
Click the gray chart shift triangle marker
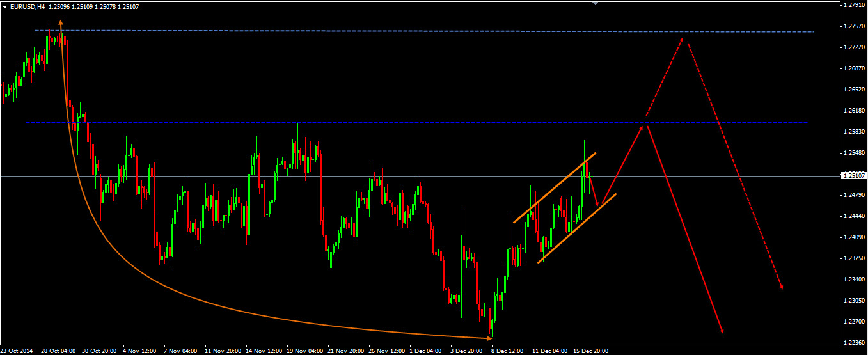coord(596,3)
